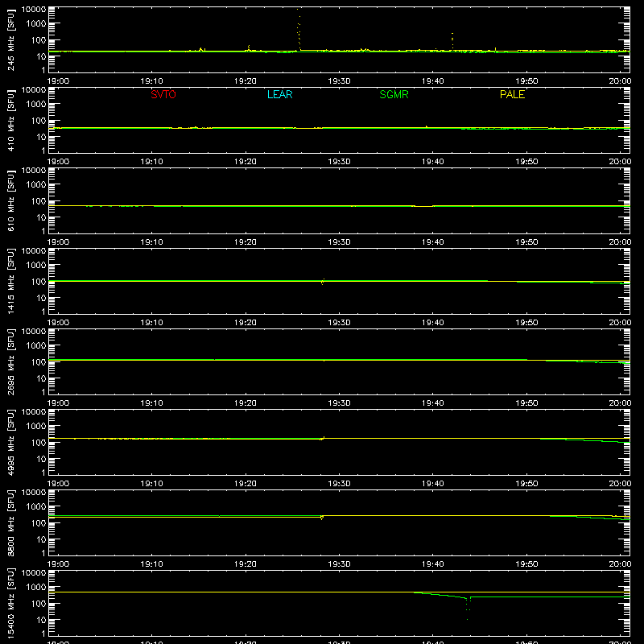Click the tall 245 MHz burst spike near 19:26
The height and width of the screenshot is (644, 644).
coord(299,29)
